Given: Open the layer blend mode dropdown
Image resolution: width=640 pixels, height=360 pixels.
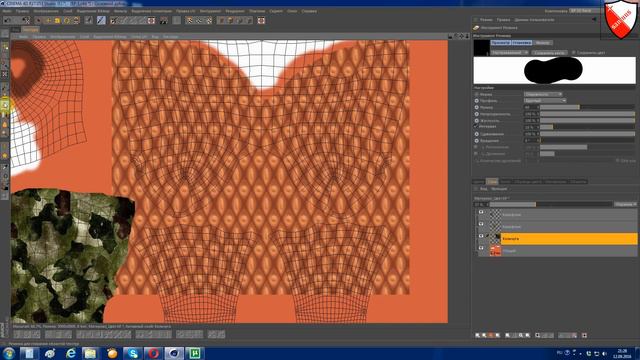Looking at the screenshot, I should coord(625,204).
